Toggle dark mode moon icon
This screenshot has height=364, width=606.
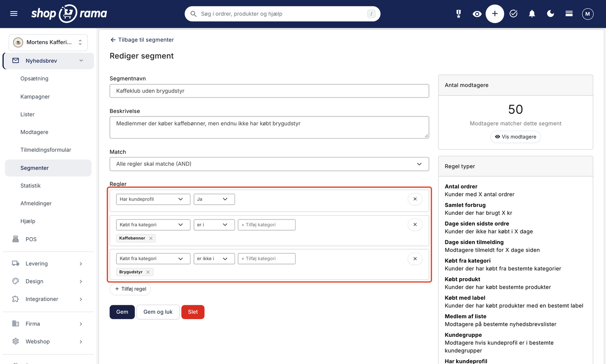551,14
